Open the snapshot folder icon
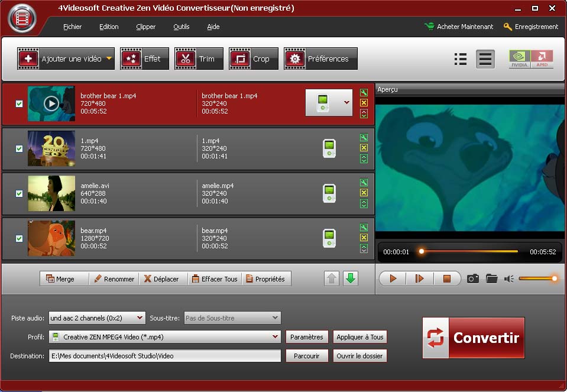The height and width of the screenshot is (392, 567). 491,278
